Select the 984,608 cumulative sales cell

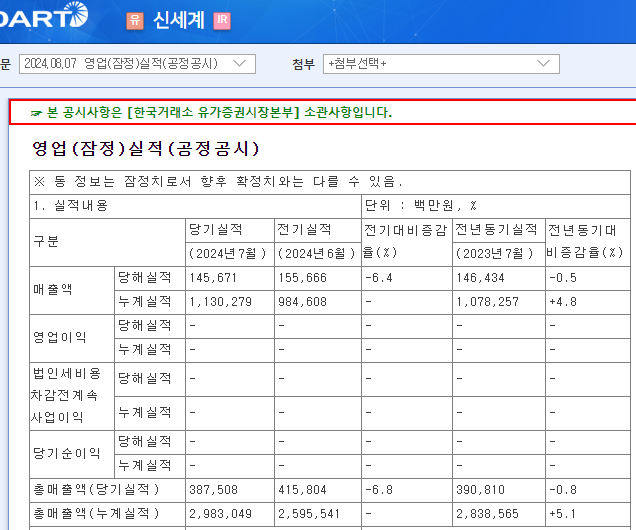tap(318, 302)
